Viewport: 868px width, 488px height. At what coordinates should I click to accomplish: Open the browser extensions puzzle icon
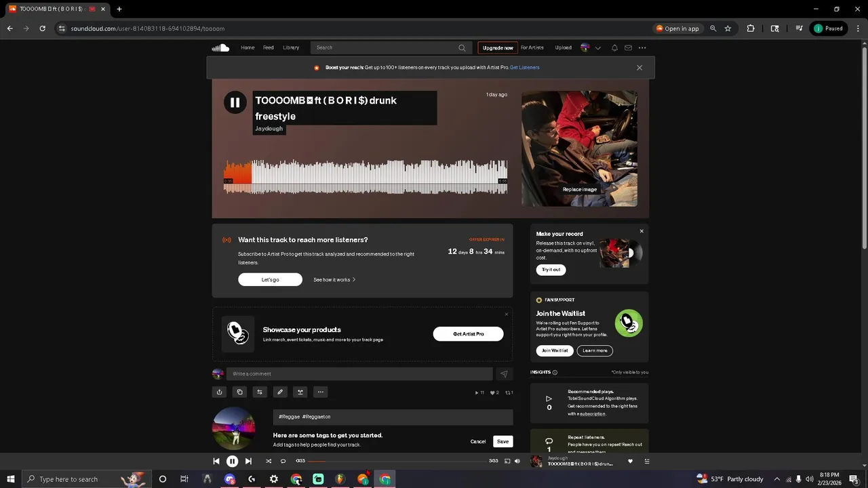click(751, 28)
